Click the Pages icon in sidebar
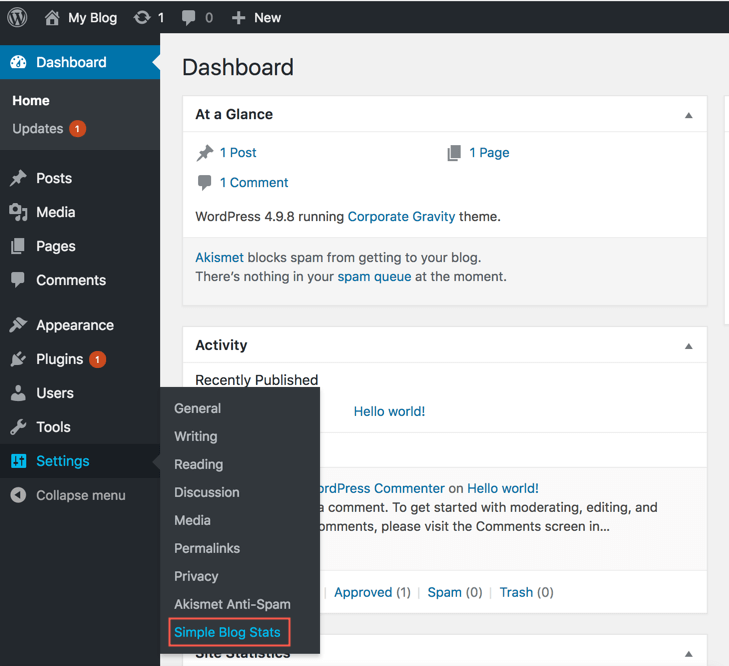Screen dimensions: 729x666 click(x=18, y=246)
